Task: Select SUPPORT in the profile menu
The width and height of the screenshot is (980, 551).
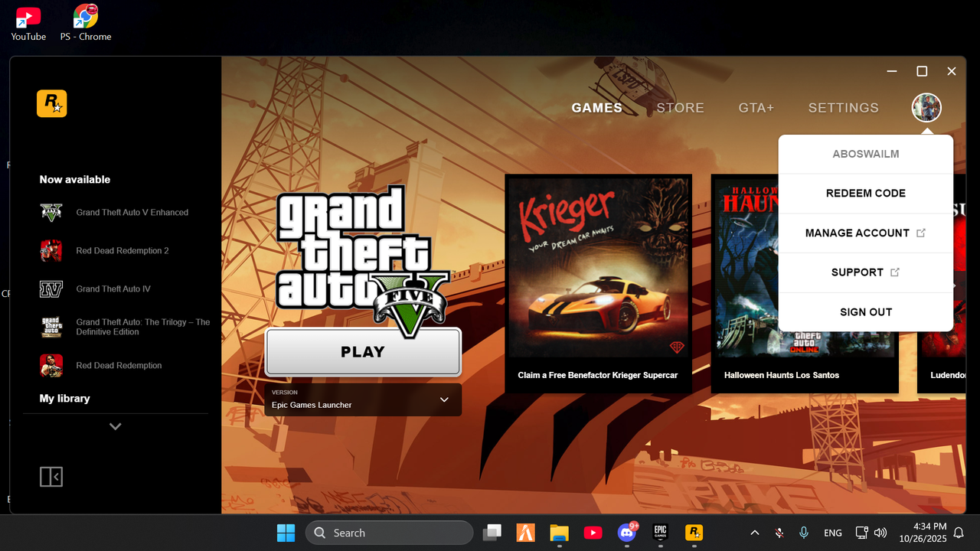Action: 866,272
